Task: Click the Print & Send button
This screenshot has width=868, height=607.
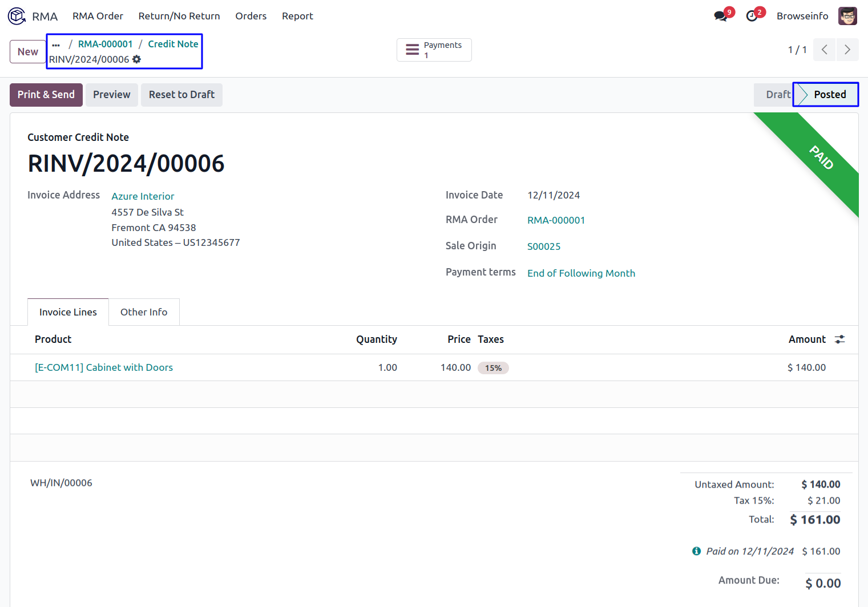Action: point(46,95)
